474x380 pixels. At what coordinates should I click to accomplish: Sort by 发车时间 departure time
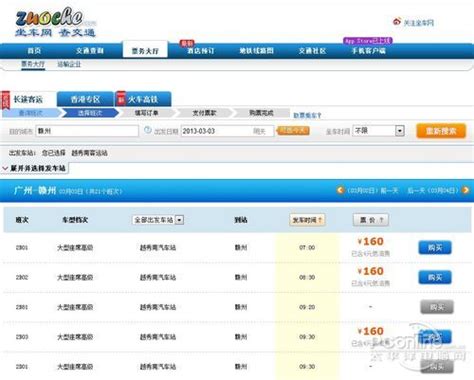(x=307, y=220)
